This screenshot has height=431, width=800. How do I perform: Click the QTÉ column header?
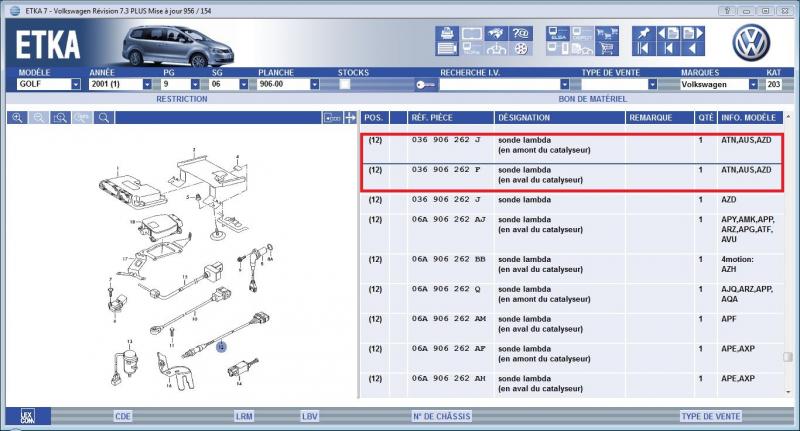tap(706, 118)
